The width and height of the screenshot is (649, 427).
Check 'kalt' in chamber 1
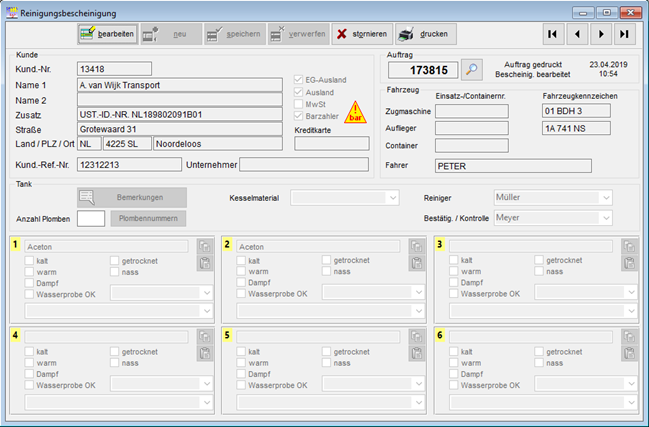(28, 260)
